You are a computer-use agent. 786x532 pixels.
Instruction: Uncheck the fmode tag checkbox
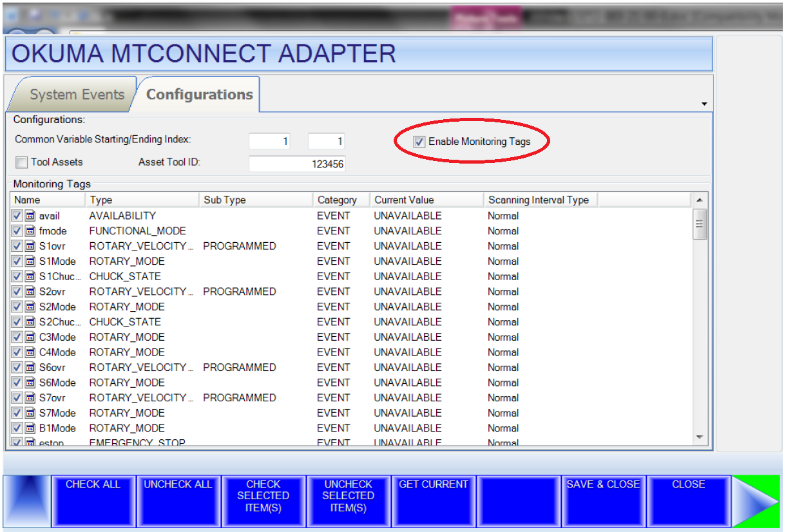(x=17, y=231)
